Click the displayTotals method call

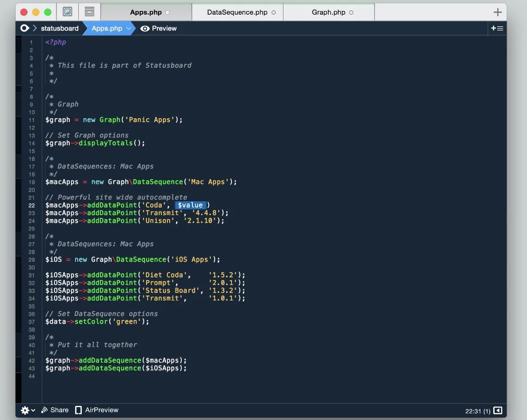pyautogui.click(x=106, y=143)
